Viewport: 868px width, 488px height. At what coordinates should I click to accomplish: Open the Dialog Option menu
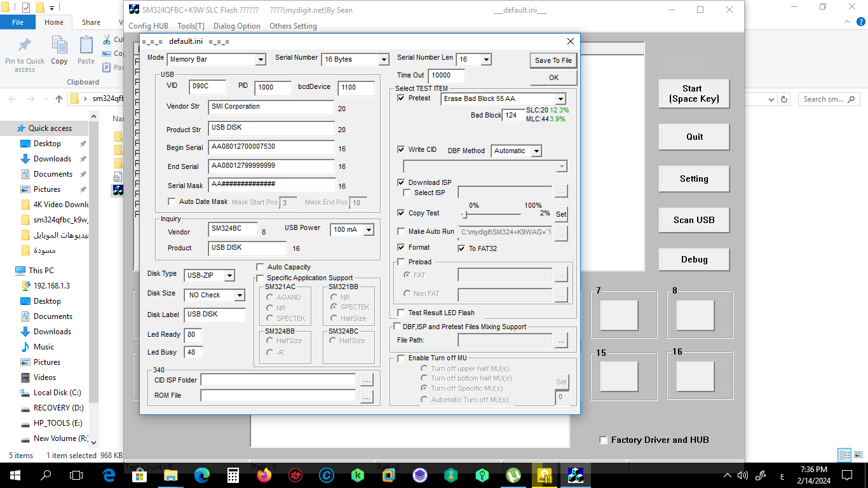237,26
